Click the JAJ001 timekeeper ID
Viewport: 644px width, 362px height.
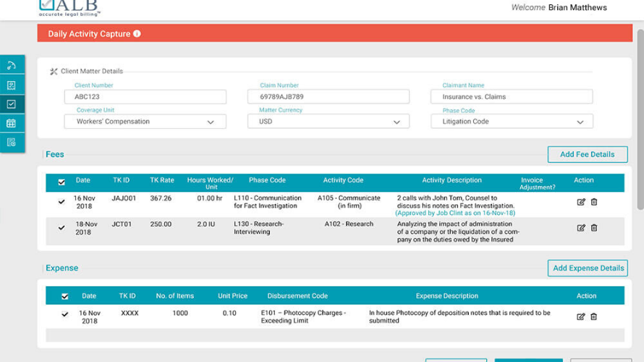pos(124,198)
